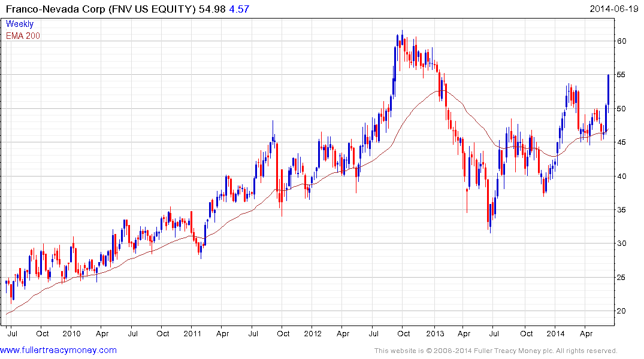Click the 45 price axis label
The image size is (644, 359).
click(621, 142)
